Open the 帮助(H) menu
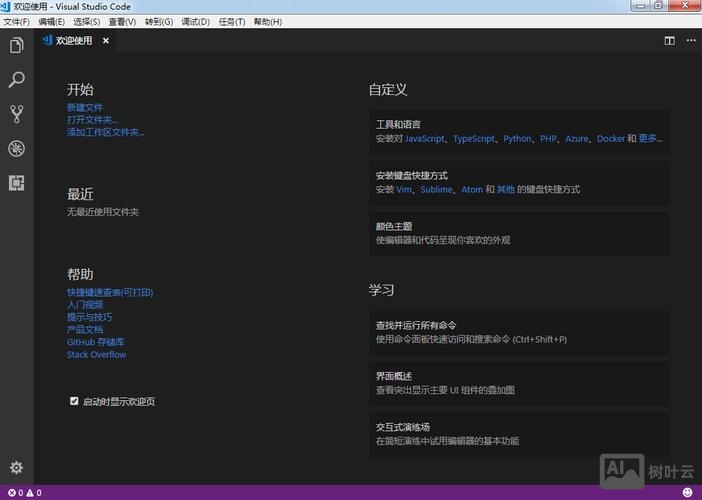702x500 pixels. [268, 22]
